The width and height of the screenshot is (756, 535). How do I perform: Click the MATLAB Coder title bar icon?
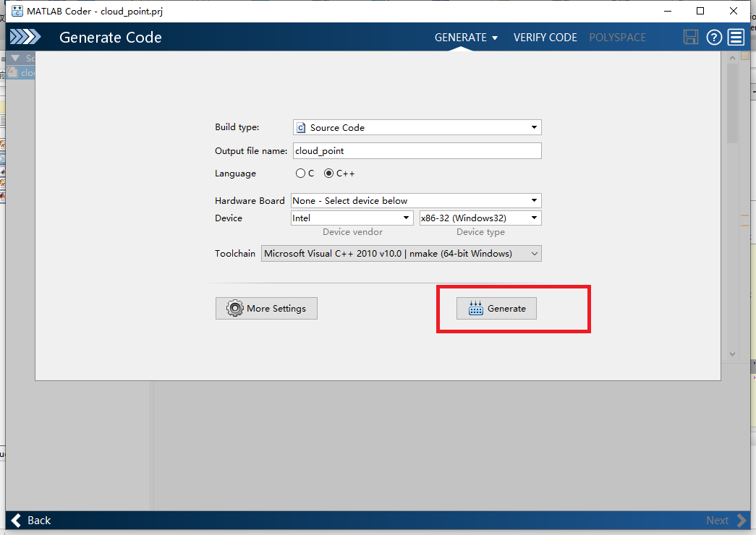click(x=17, y=11)
